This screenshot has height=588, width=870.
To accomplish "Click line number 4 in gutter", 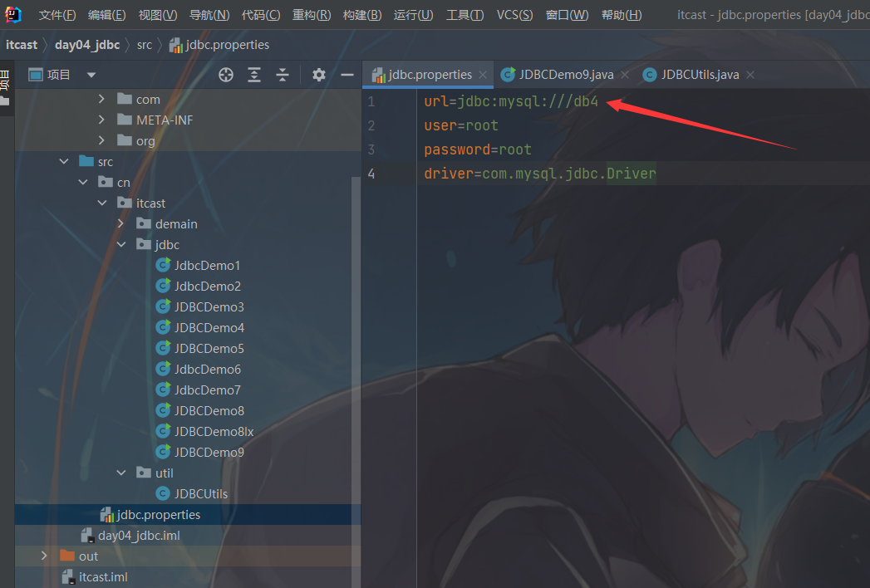I will coord(371,174).
